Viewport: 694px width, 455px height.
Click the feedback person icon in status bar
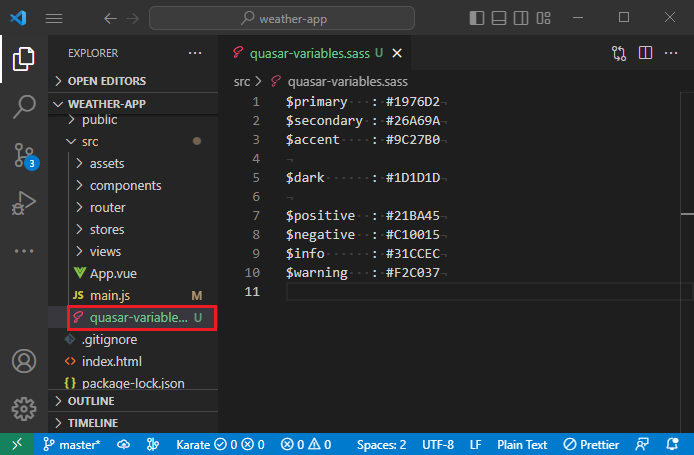tap(642, 444)
